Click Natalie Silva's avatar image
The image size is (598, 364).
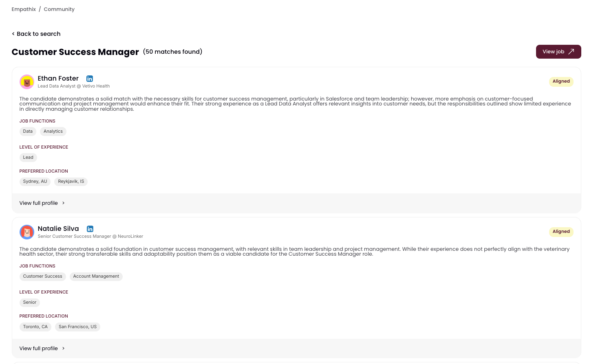tap(27, 232)
